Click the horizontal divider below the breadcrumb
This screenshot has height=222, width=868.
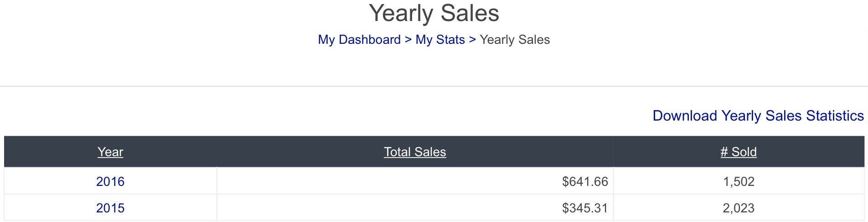pyautogui.click(x=434, y=86)
